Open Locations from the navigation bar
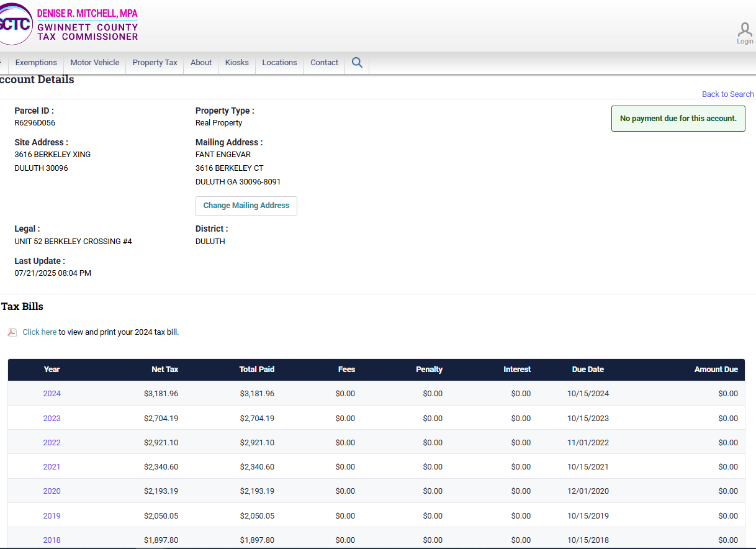This screenshot has width=756, height=549. [x=279, y=63]
